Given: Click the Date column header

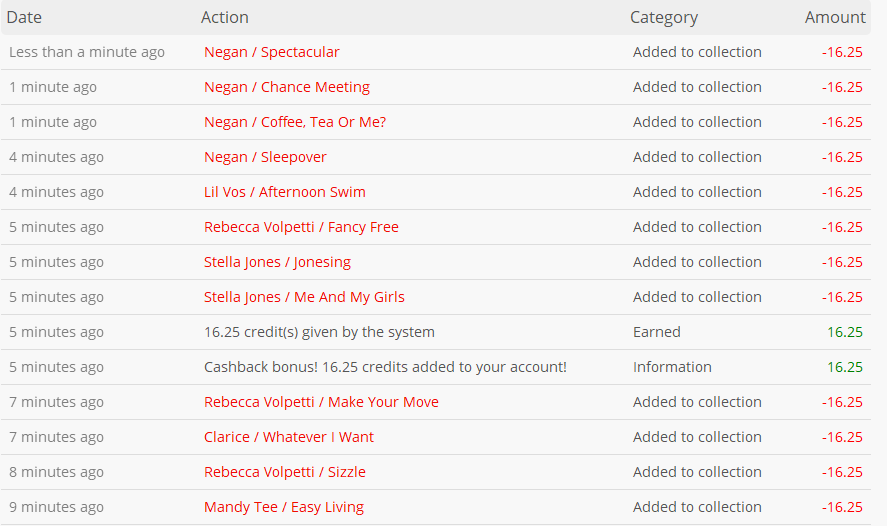Looking at the screenshot, I should click(24, 18).
